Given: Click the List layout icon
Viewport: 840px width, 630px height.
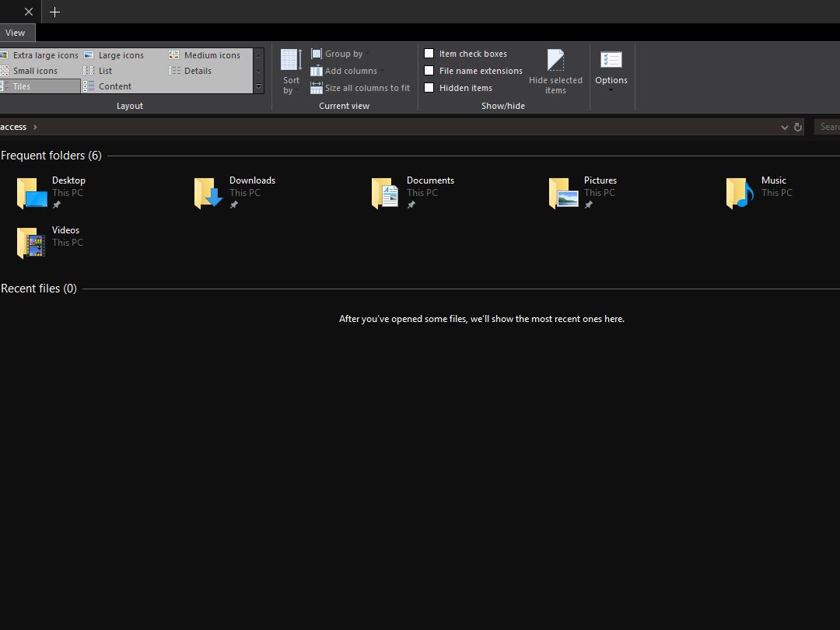Looking at the screenshot, I should click(89, 71).
